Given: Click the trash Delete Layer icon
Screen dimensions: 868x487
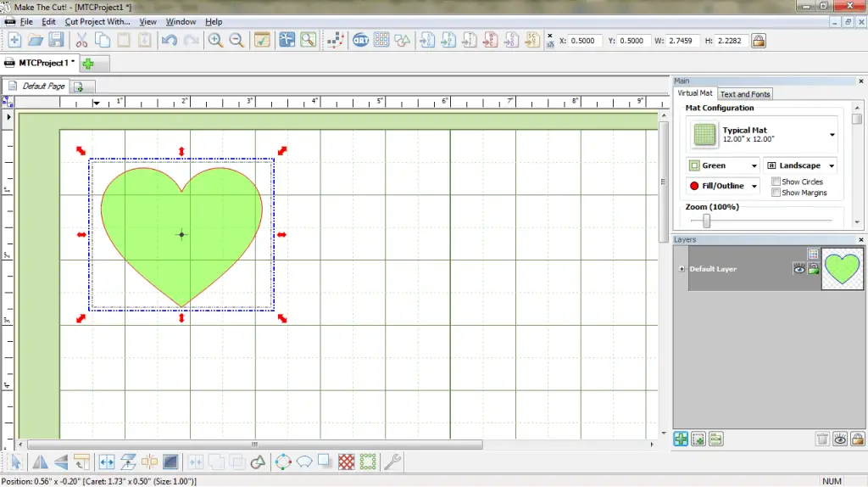Looking at the screenshot, I should pyautogui.click(x=822, y=439).
